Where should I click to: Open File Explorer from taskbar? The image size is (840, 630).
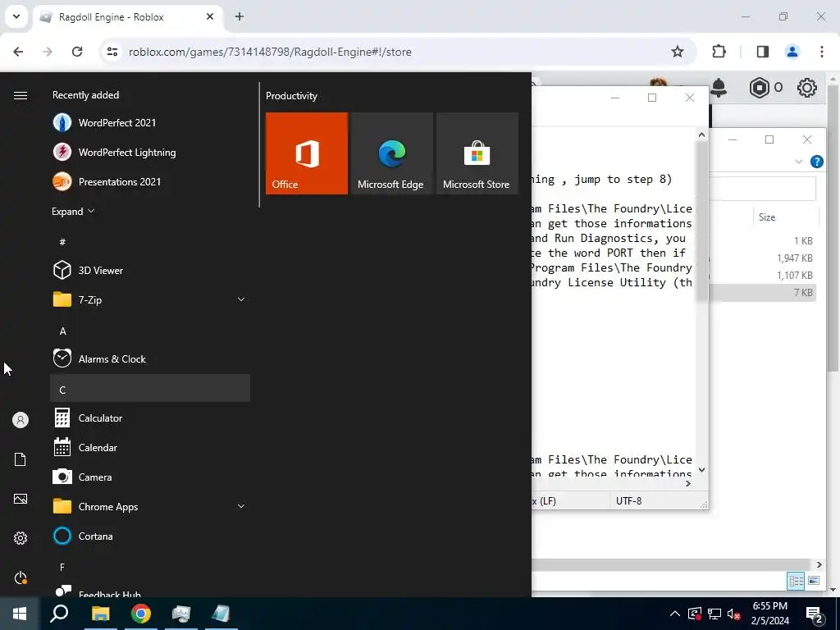click(100, 614)
